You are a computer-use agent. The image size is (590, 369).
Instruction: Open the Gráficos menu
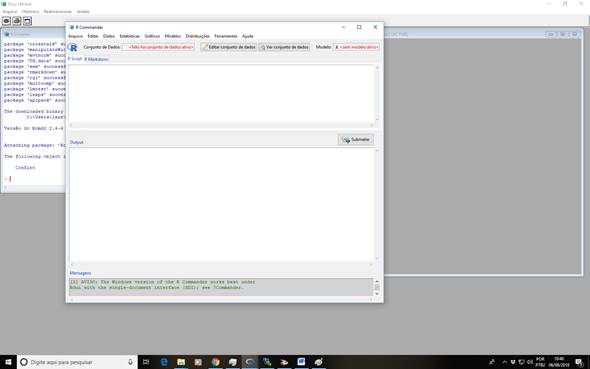[x=152, y=36]
